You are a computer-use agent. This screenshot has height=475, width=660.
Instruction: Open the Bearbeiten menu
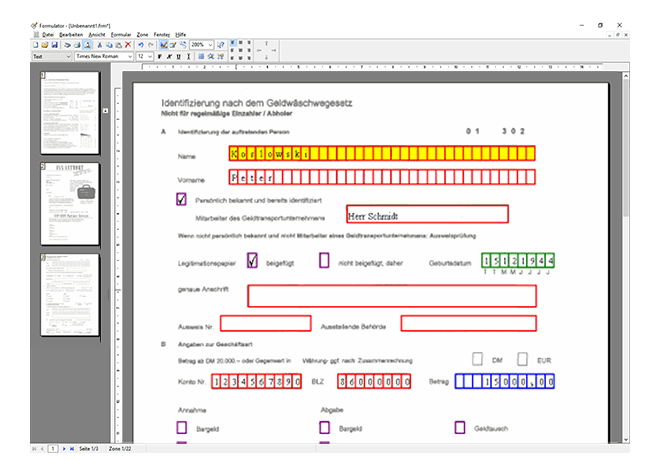(x=71, y=35)
